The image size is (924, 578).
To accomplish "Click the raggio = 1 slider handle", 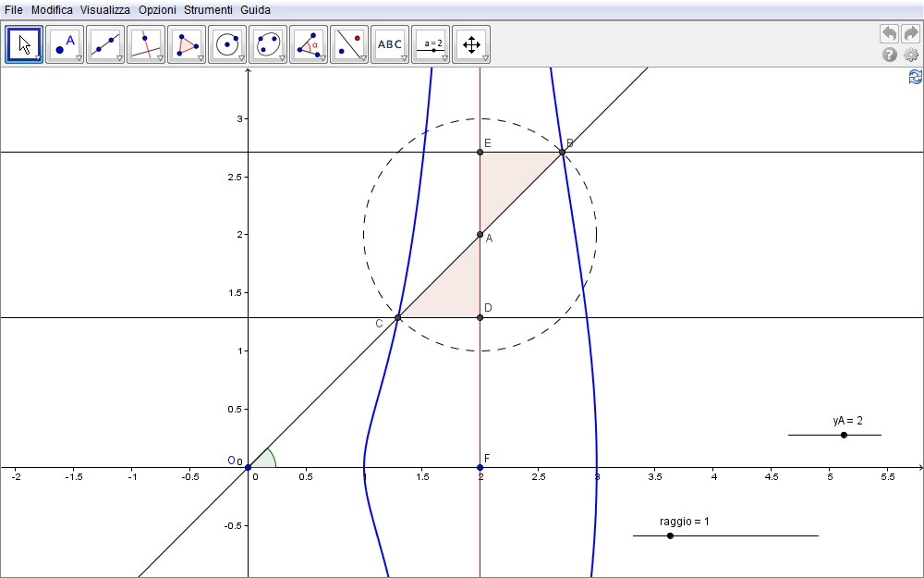I will [x=670, y=535].
